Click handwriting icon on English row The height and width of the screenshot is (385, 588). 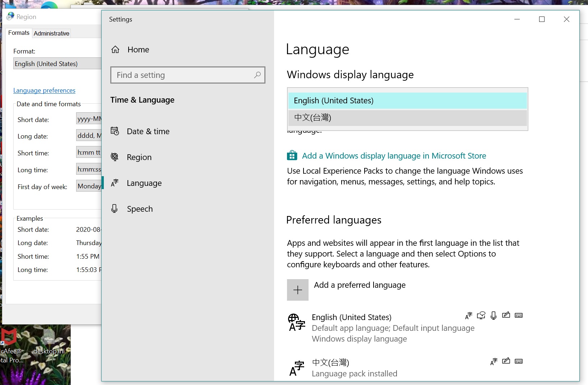point(506,315)
